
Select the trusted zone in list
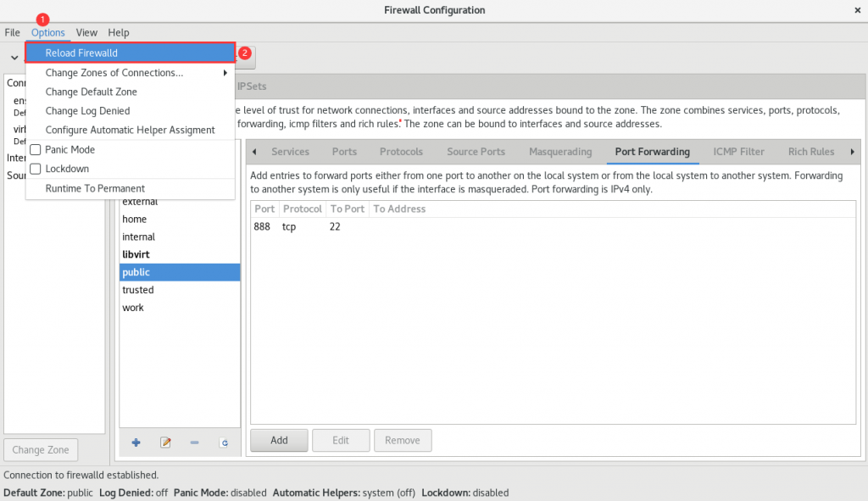tap(138, 290)
